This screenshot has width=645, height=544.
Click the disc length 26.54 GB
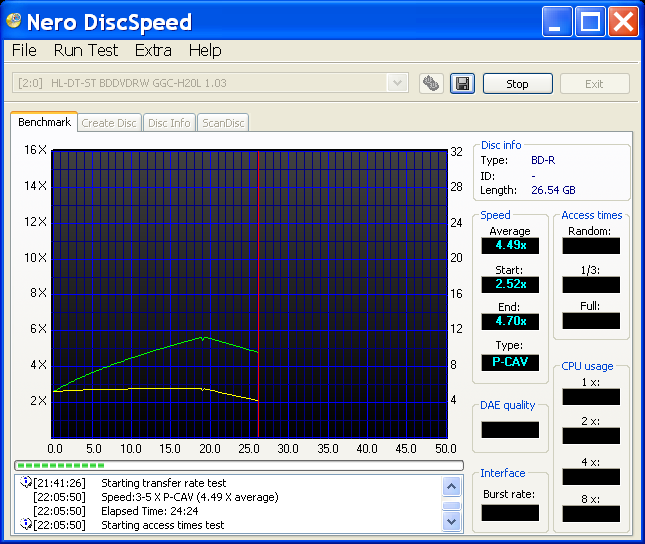coord(553,190)
